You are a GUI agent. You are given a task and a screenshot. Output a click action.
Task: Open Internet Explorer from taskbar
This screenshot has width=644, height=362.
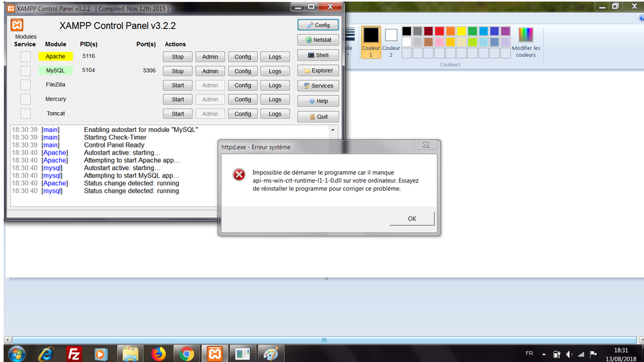[46, 354]
